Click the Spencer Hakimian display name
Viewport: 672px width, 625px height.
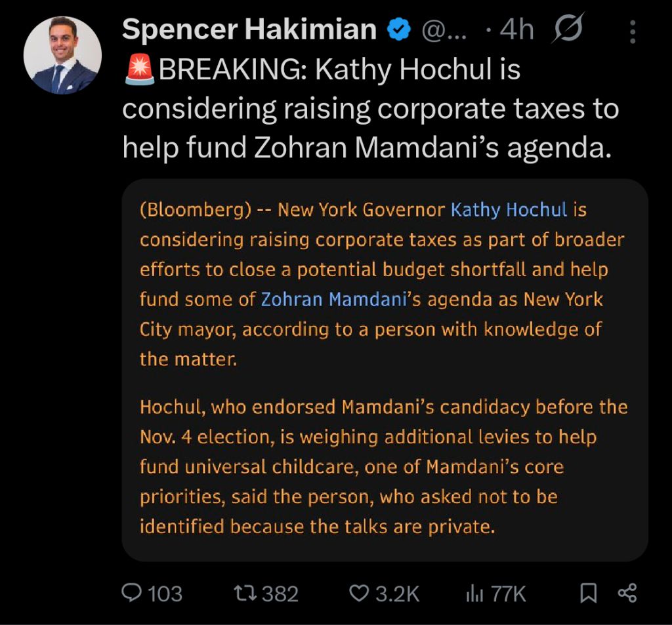(x=249, y=30)
